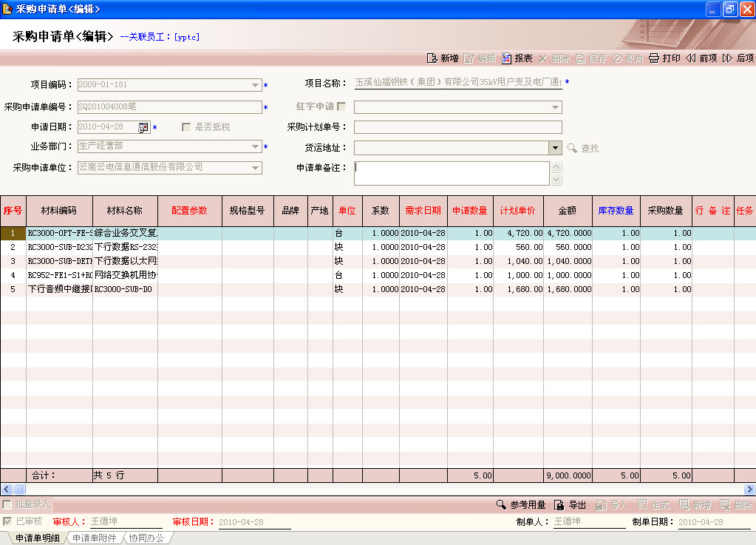Expand the 业务部门 dropdown
The image size is (756, 545).
(256, 147)
